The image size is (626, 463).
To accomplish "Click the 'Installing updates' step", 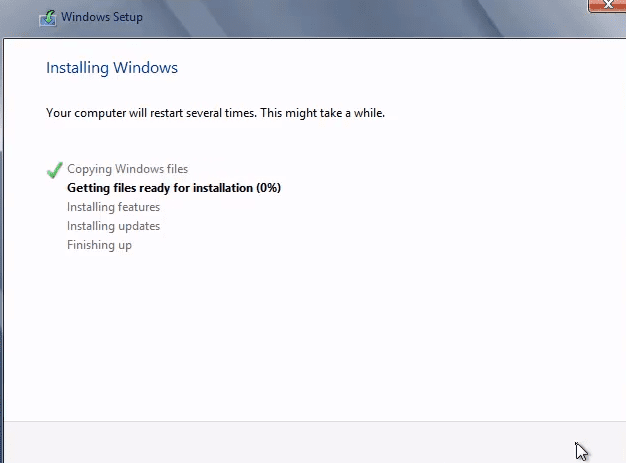I will click(x=113, y=226).
